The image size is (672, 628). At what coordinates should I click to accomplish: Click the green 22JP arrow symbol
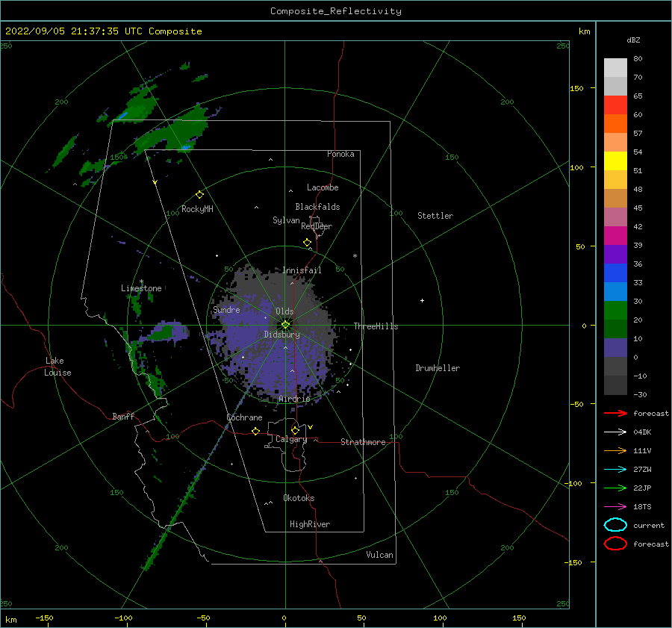tap(615, 488)
